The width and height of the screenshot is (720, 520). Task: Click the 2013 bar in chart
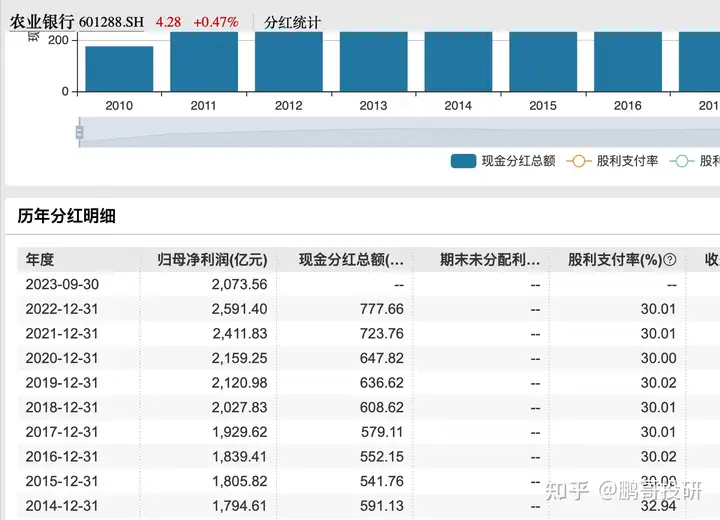coord(373,62)
